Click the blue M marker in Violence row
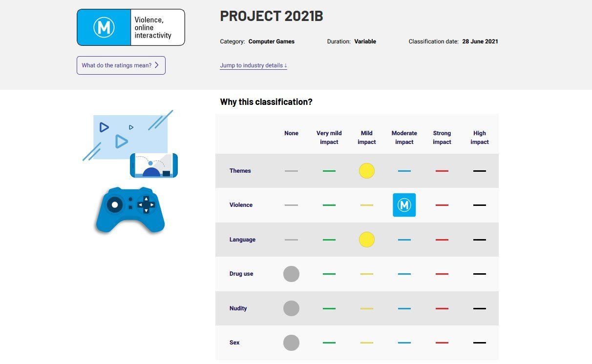 404,205
